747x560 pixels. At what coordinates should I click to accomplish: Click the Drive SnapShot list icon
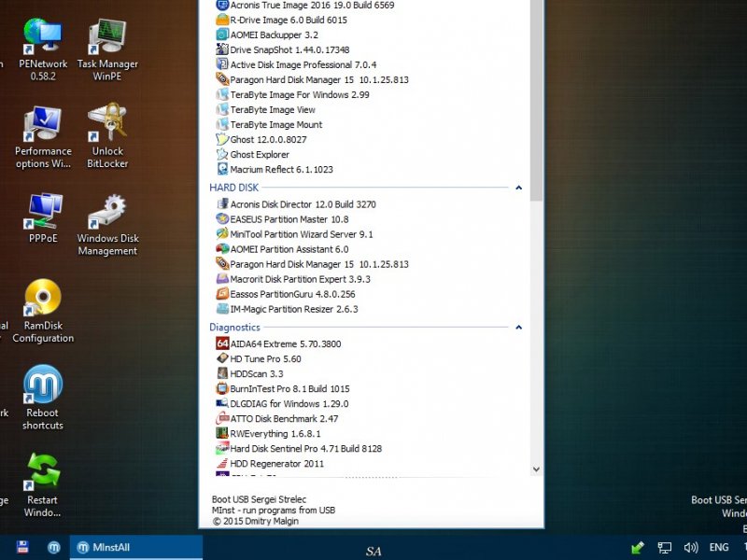(x=222, y=49)
